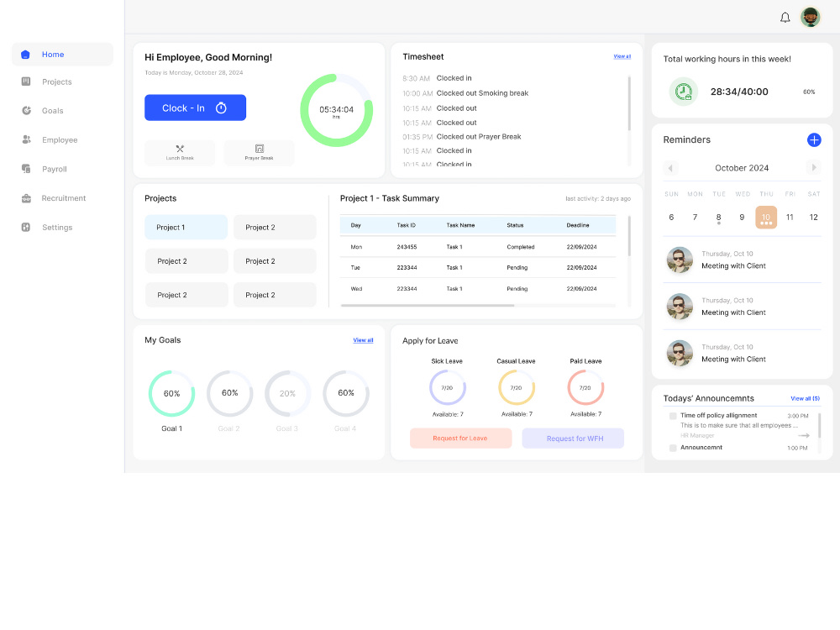Click the green working-hours clock icon

(684, 92)
